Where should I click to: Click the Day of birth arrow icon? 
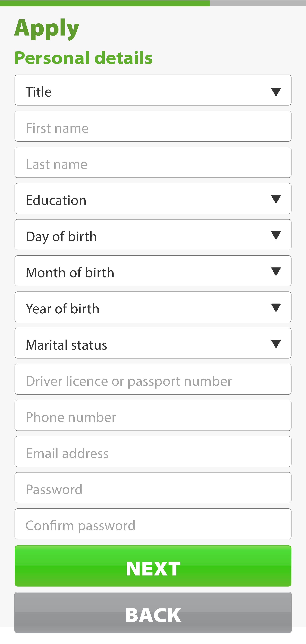pyautogui.click(x=276, y=236)
